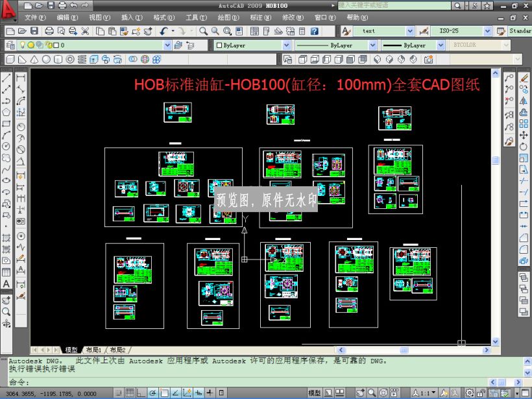Click the QuickCalc calculator icon

tap(302, 31)
